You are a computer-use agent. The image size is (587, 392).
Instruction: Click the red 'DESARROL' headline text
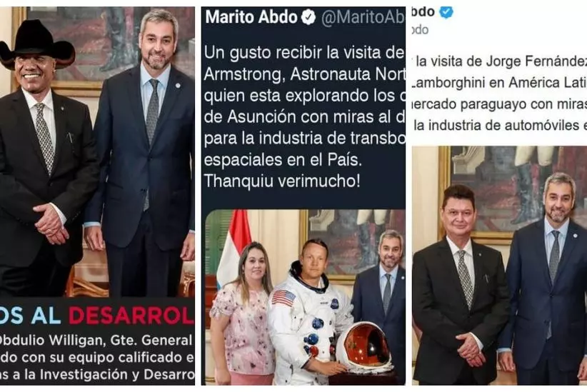(131, 317)
